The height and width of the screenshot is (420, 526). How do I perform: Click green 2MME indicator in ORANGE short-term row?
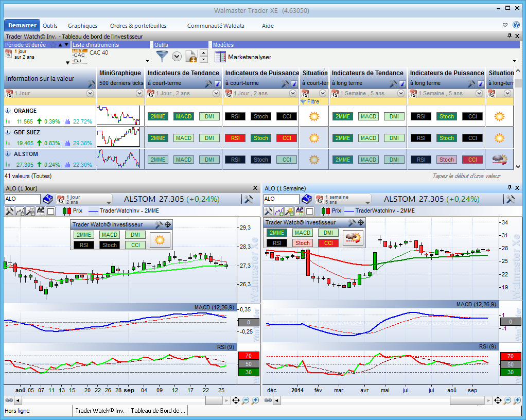coord(157,116)
